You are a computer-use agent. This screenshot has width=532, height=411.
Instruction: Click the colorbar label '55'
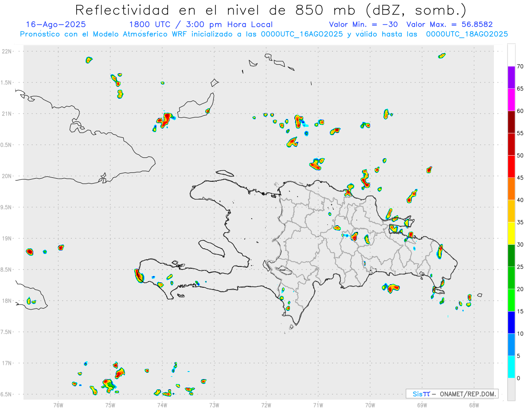coord(520,133)
